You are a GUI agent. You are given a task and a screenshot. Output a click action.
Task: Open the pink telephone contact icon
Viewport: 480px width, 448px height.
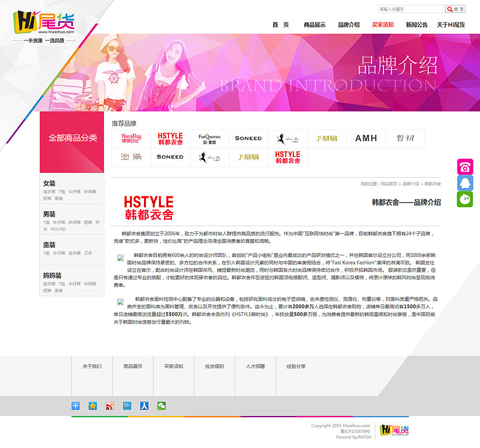pos(465,167)
